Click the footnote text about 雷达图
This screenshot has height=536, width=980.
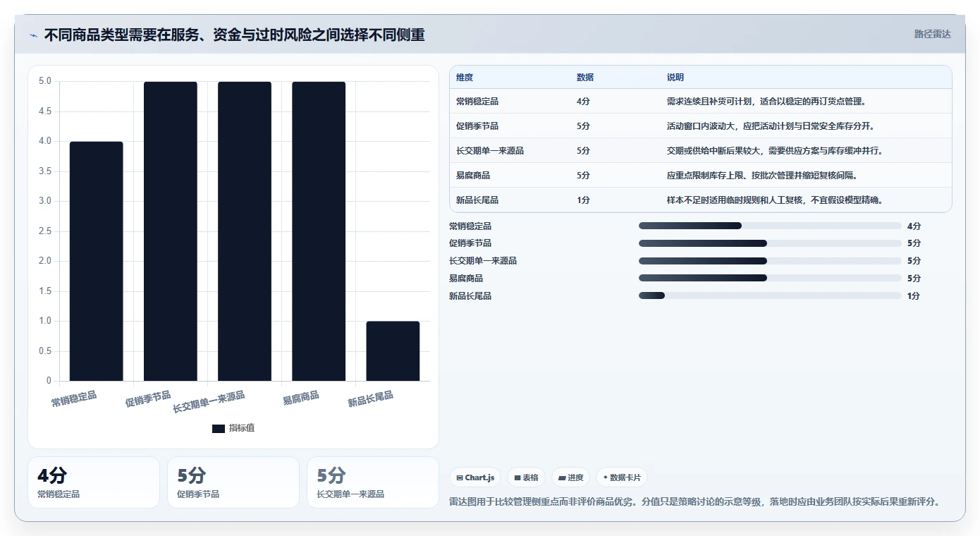(x=696, y=501)
